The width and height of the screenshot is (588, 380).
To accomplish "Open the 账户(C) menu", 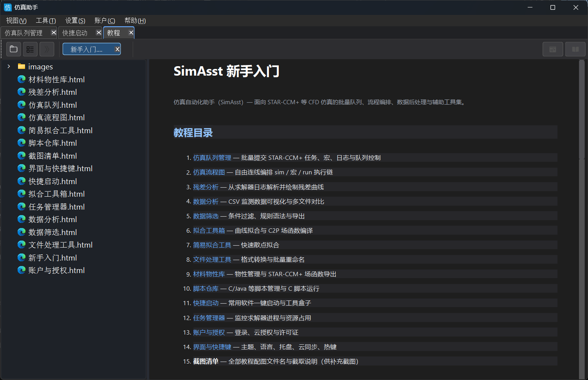I will point(105,20).
